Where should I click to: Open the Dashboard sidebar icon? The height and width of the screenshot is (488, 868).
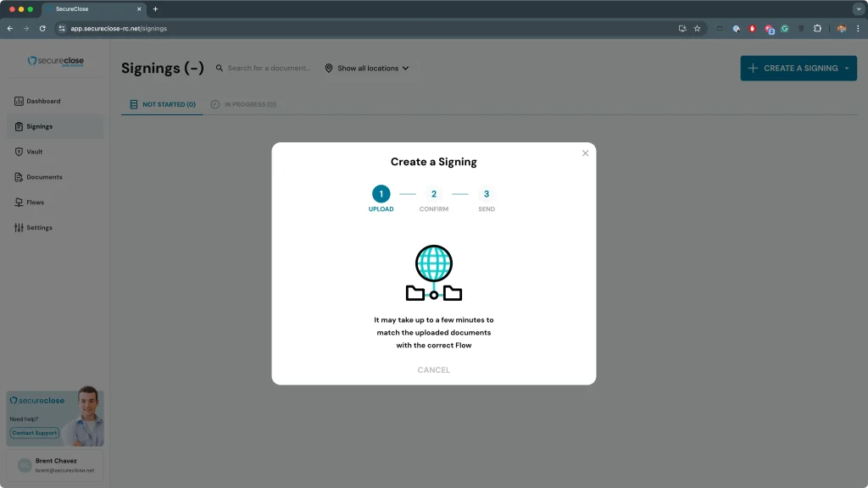pyautogui.click(x=19, y=102)
